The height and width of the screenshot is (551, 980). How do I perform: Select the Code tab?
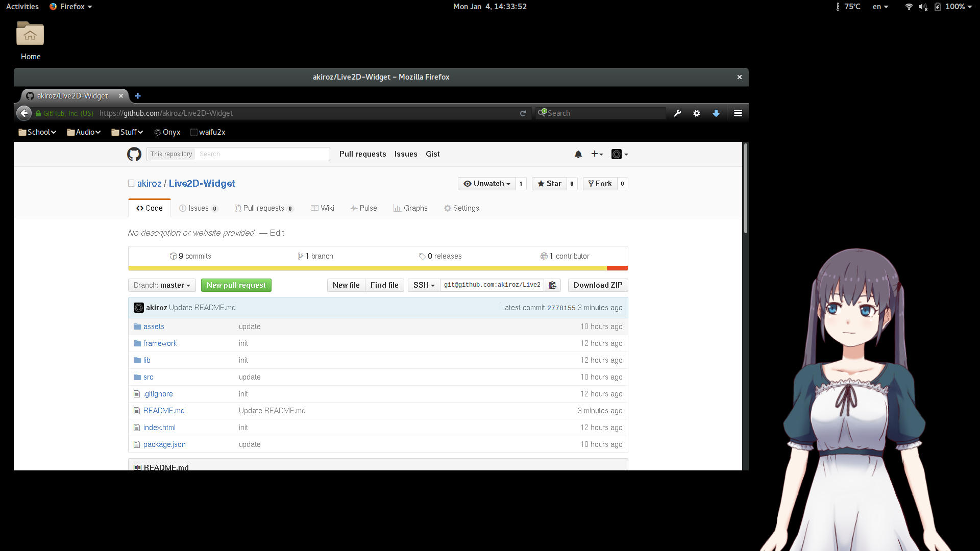tap(150, 208)
